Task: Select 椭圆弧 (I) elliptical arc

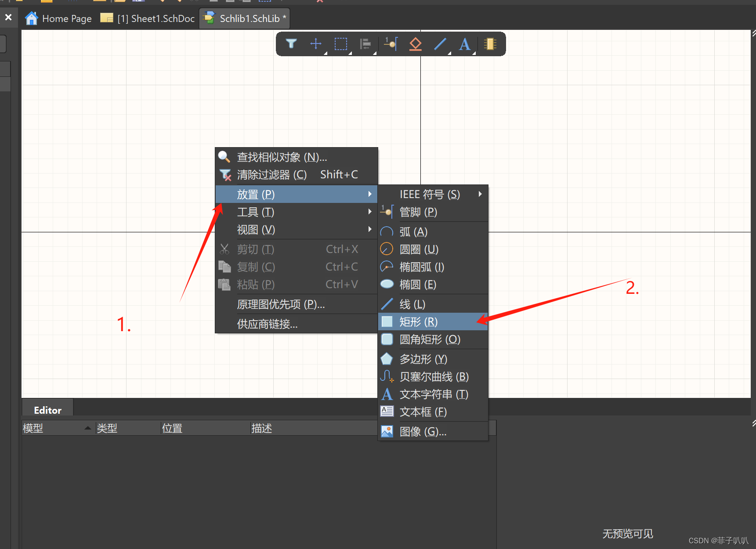Action: click(x=433, y=267)
